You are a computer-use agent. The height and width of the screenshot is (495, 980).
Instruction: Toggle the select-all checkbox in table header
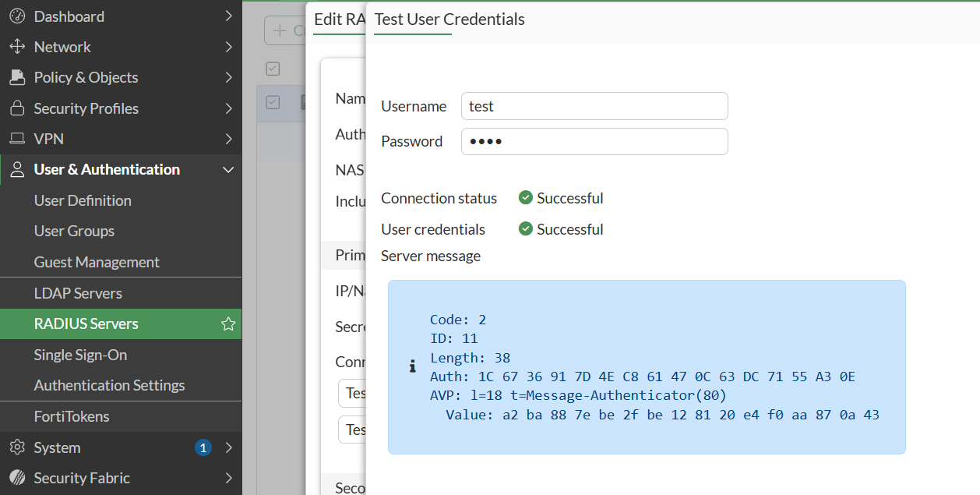273,69
